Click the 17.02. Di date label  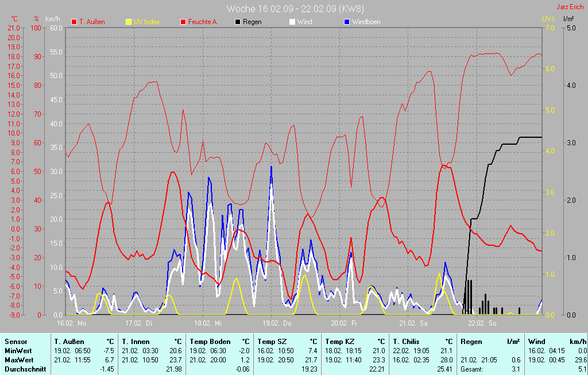139,323
